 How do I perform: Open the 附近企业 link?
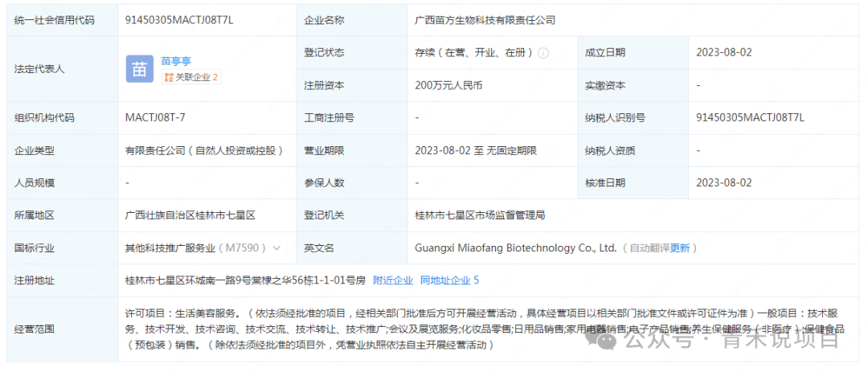[x=392, y=280]
